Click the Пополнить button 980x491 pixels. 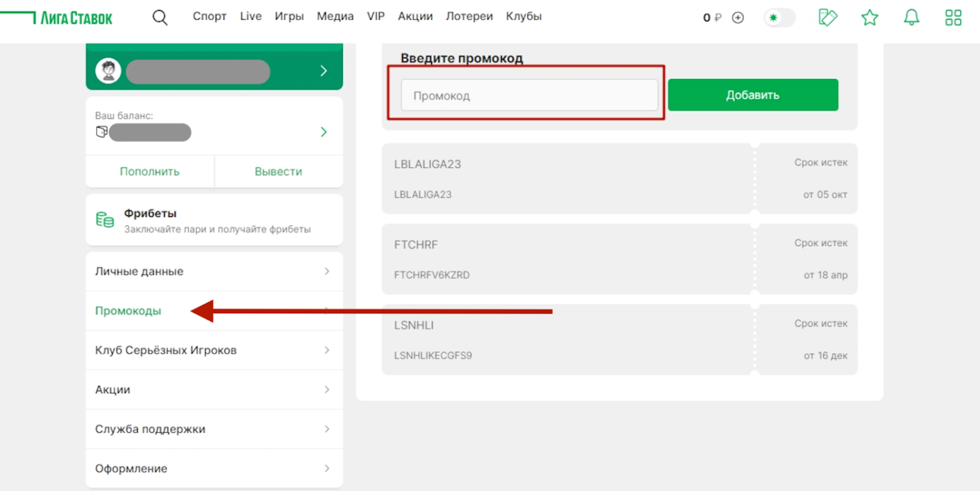tap(150, 171)
